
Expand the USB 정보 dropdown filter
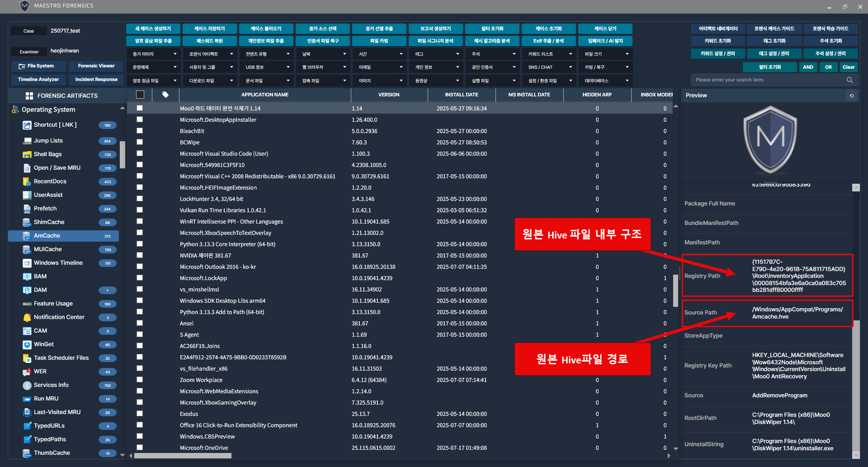coord(267,67)
